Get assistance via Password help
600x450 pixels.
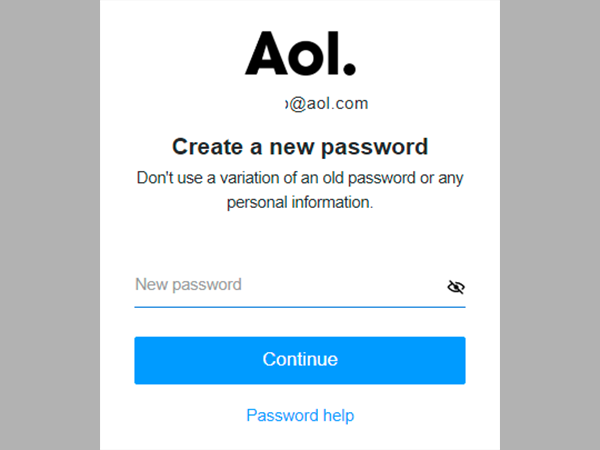300,416
